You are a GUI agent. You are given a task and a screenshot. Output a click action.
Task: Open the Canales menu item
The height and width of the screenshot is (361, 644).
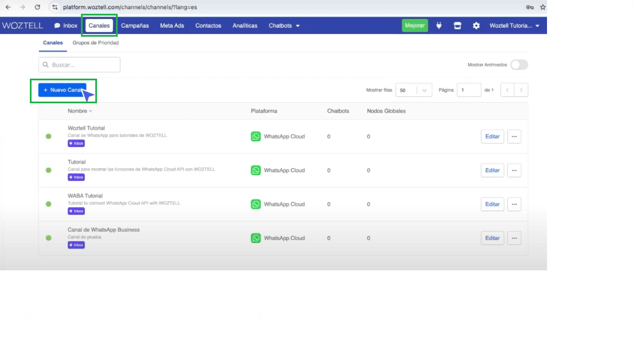99,25
